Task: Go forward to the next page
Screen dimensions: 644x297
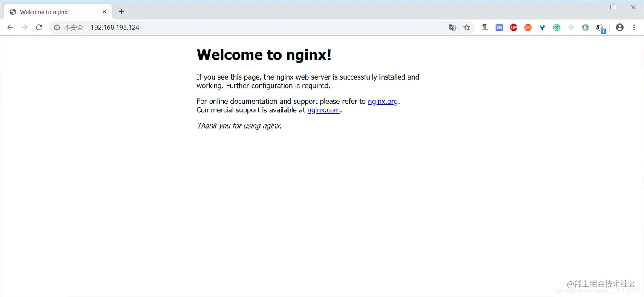Action: (25, 27)
